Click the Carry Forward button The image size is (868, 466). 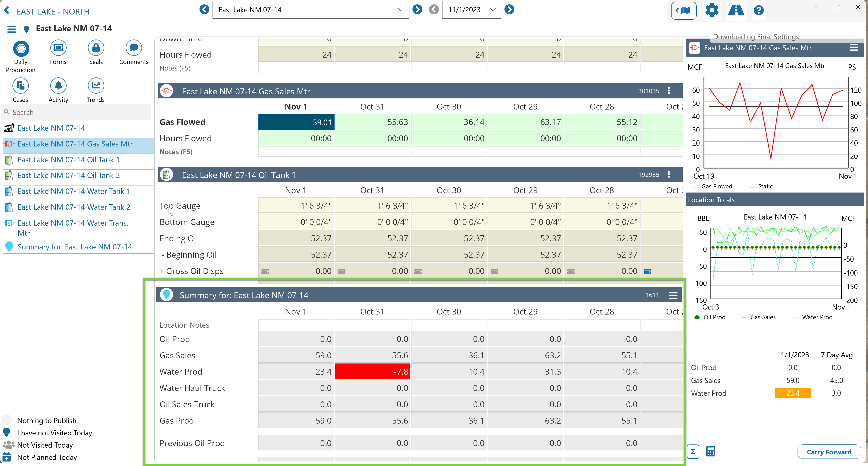pyautogui.click(x=829, y=452)
